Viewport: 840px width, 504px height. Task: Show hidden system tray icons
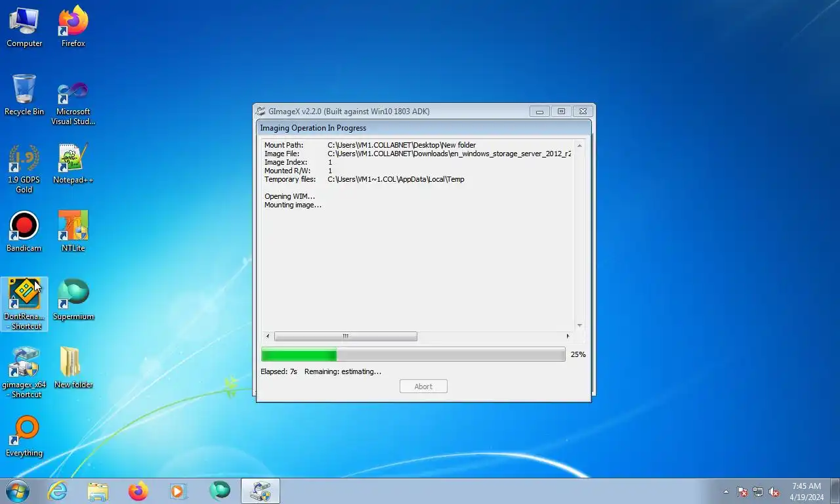point(726,492)
